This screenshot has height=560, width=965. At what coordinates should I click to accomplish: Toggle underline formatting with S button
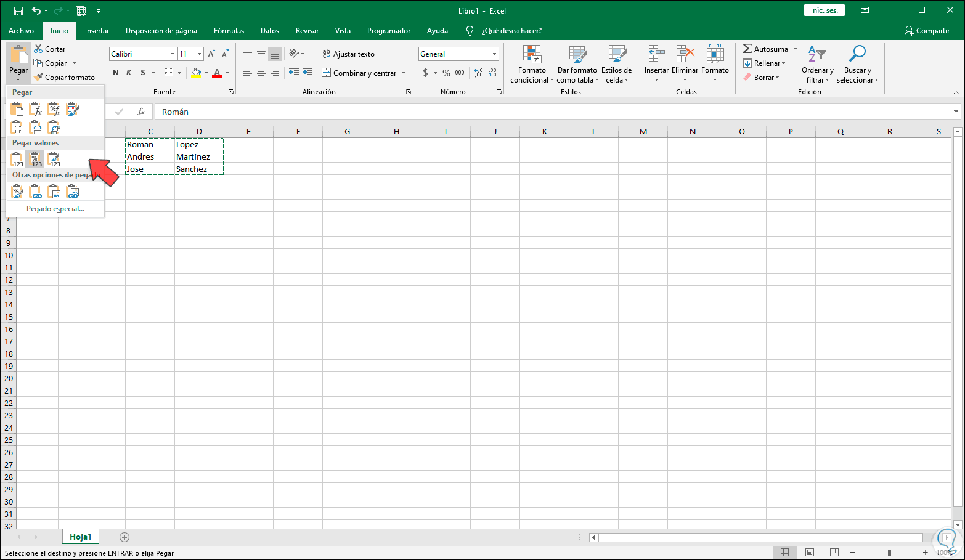coord(143,72)
